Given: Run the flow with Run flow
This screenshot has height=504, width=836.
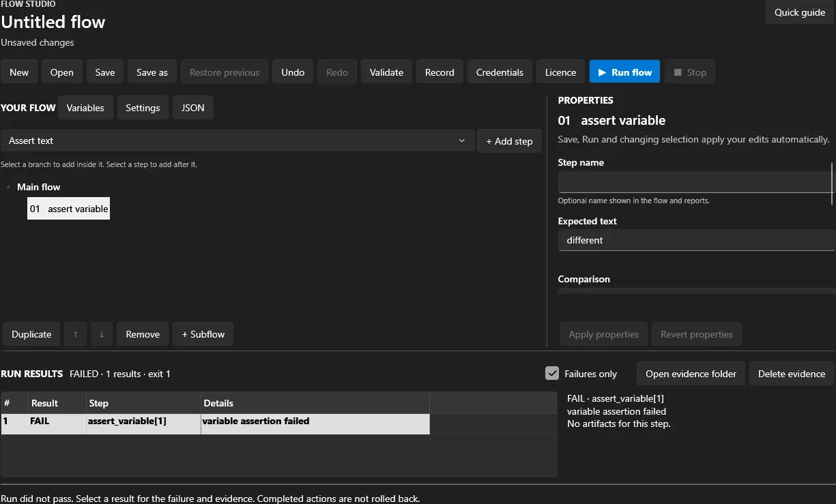Looking at the screenshot, I should [x=624, y=72].
